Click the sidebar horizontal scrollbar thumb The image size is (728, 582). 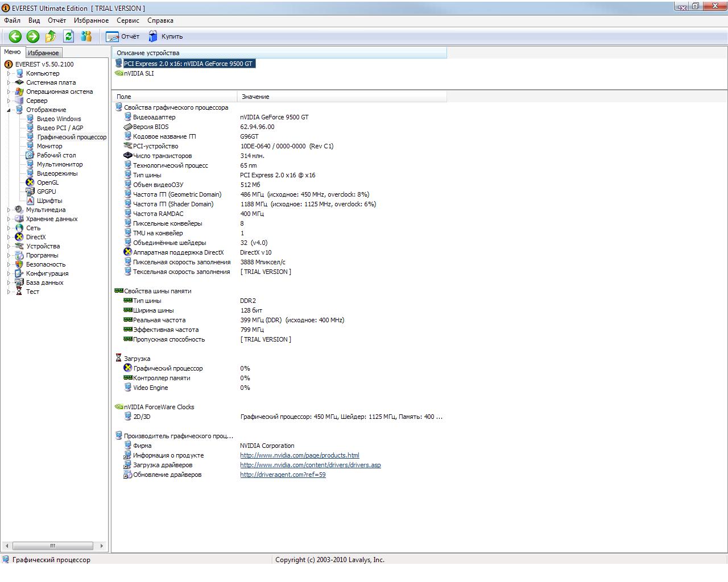click(x=52, y=546)
